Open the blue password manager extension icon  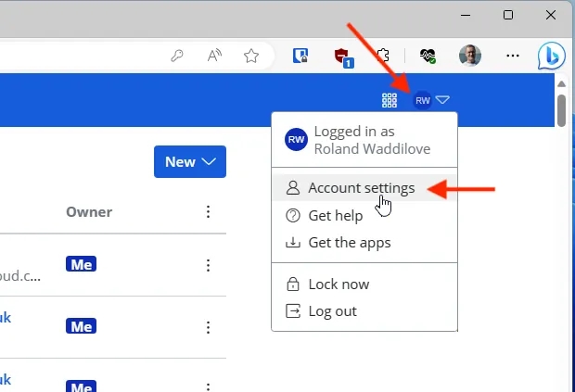[x=300, y=56]
